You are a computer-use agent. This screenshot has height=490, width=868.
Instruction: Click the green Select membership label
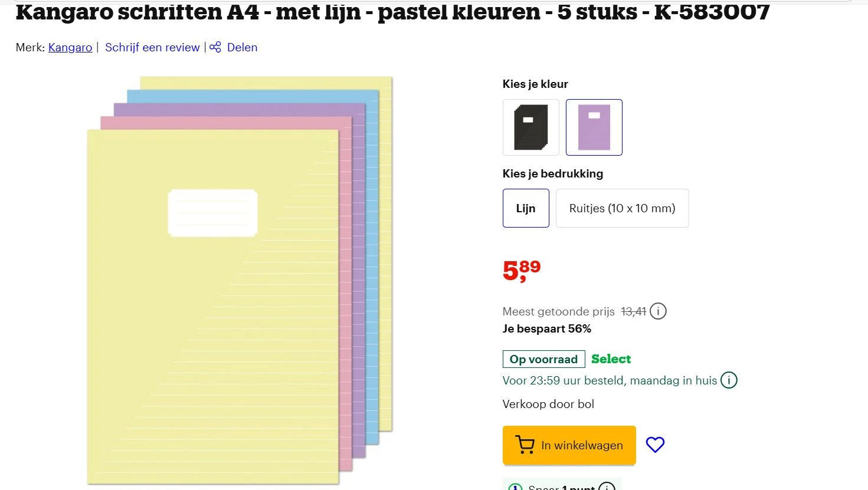point(611,359)
